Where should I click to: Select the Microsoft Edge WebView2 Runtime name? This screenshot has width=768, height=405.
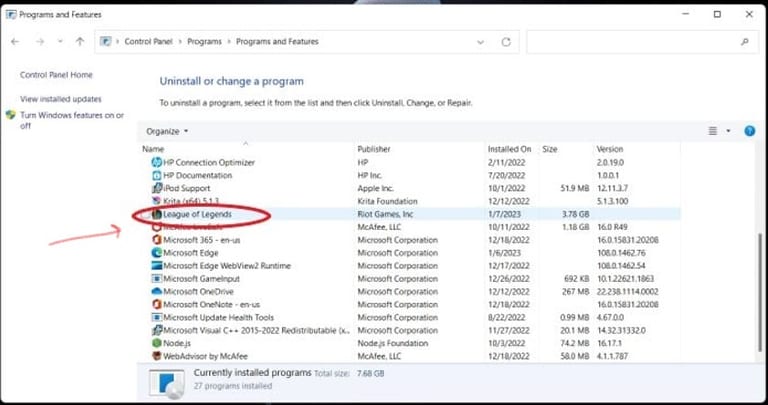227,265
